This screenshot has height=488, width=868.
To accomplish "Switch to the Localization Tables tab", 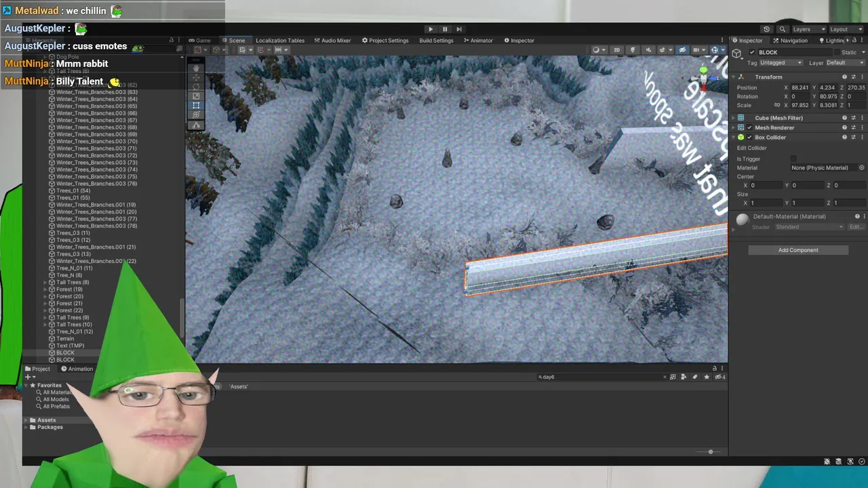I will 280,40.
